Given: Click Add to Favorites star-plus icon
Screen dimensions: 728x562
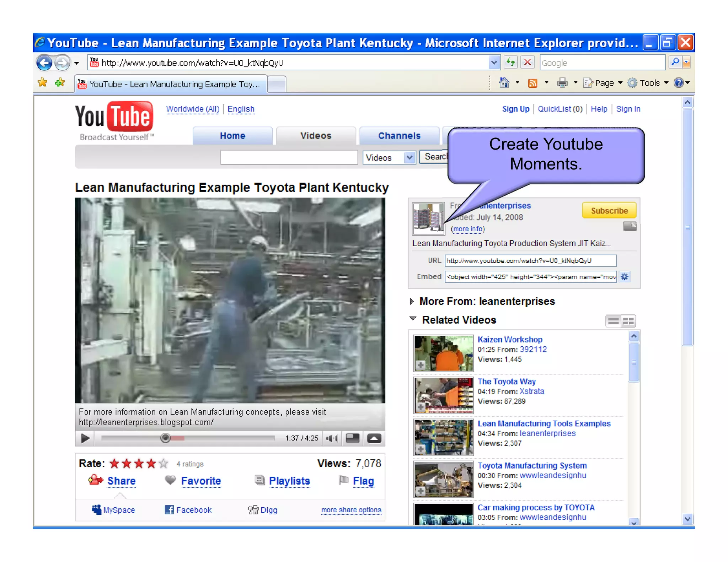Looking at the screenshot, I should (60, 83).
